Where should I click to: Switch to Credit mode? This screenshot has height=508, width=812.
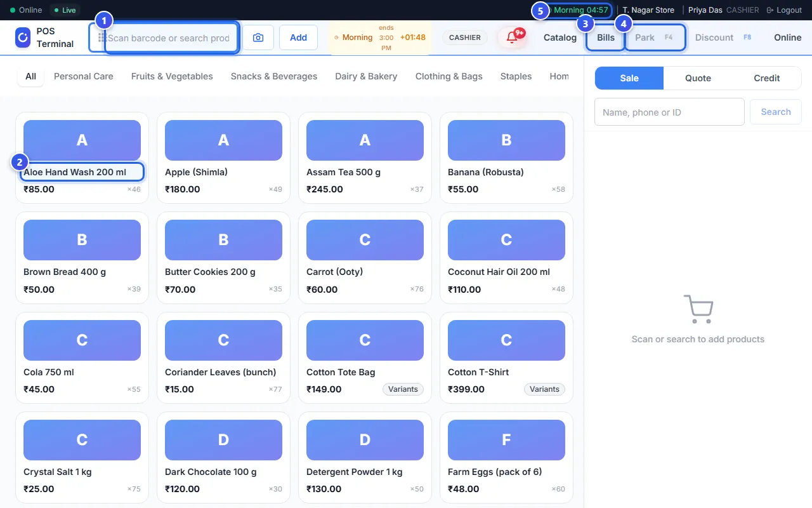[x=766, y=78]
